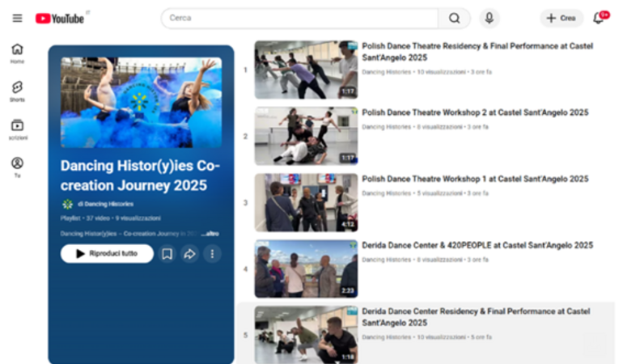Open thumbnail of Polish Dance Theatre Workshop 2
Viewport: 623px width, 364px height.
306,136
